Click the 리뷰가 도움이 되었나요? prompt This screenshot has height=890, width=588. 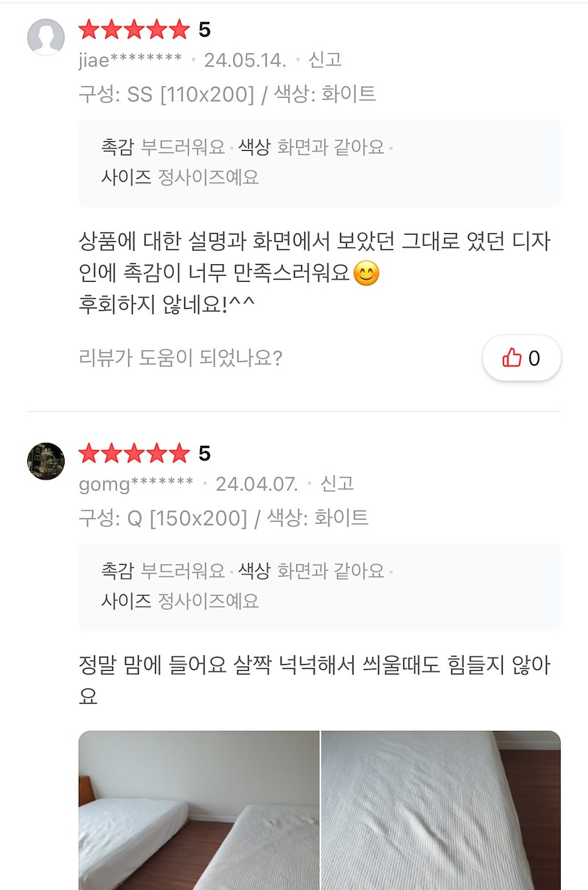pyautogui.click(x=180, y=358)
